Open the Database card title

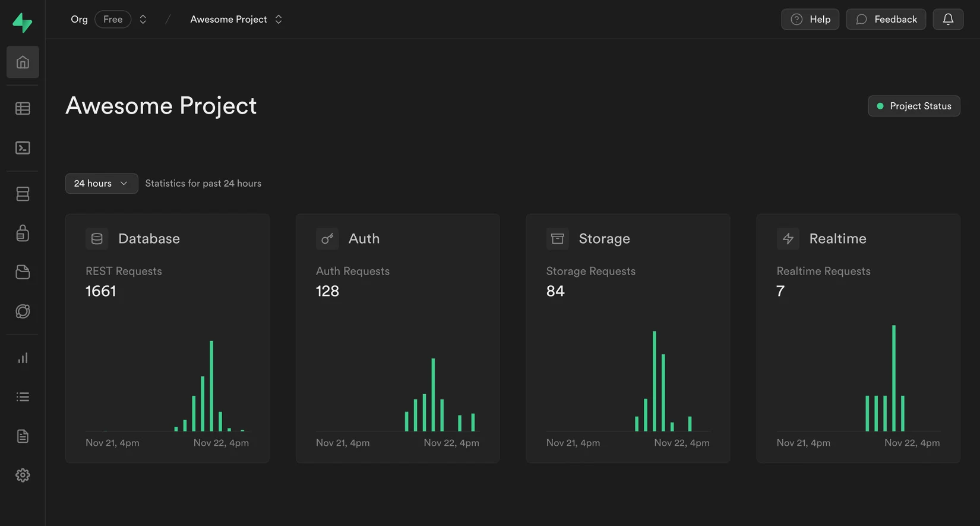[149, 238]
